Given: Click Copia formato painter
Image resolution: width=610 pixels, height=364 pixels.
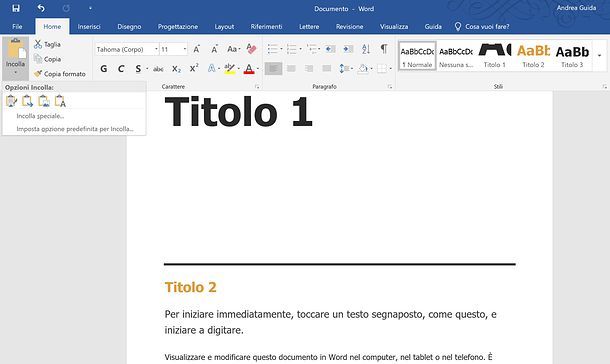Looking at the screenshot, I should click(x=60, y=74).
